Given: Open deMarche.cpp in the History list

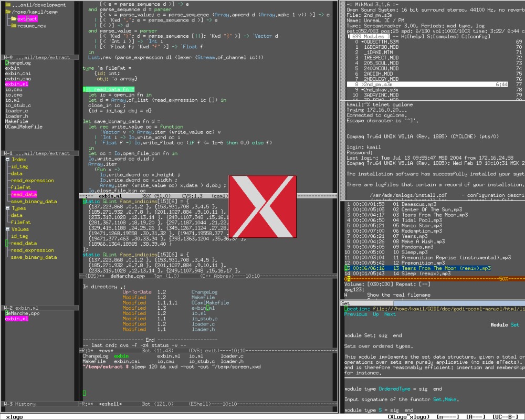Looking at the screenshot, I should (x=23, y=313).
